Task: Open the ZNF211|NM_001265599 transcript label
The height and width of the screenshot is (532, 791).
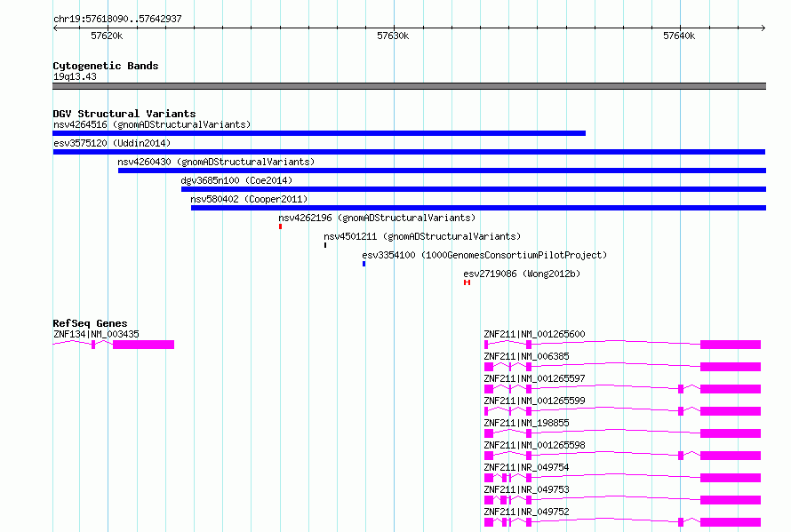Action: point(534,401)
